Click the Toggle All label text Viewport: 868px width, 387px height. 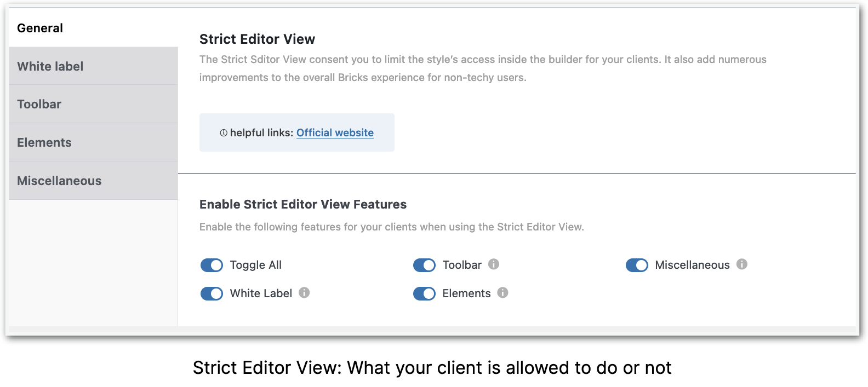255,265
